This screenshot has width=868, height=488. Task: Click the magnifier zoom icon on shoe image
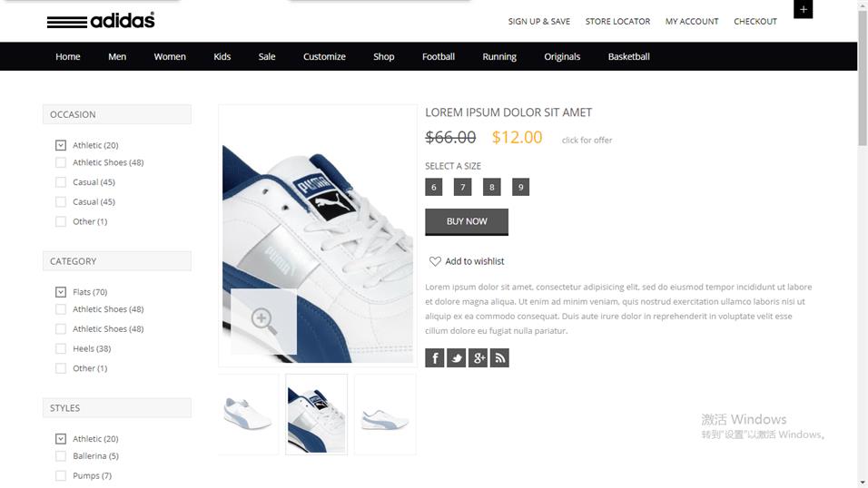click(x=263, y=321)
